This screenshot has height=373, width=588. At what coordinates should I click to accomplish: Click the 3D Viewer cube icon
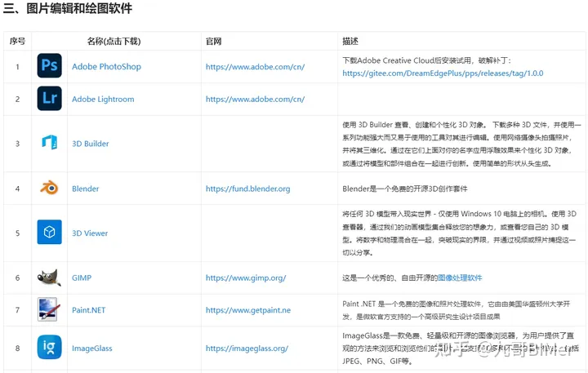(50, 232)
